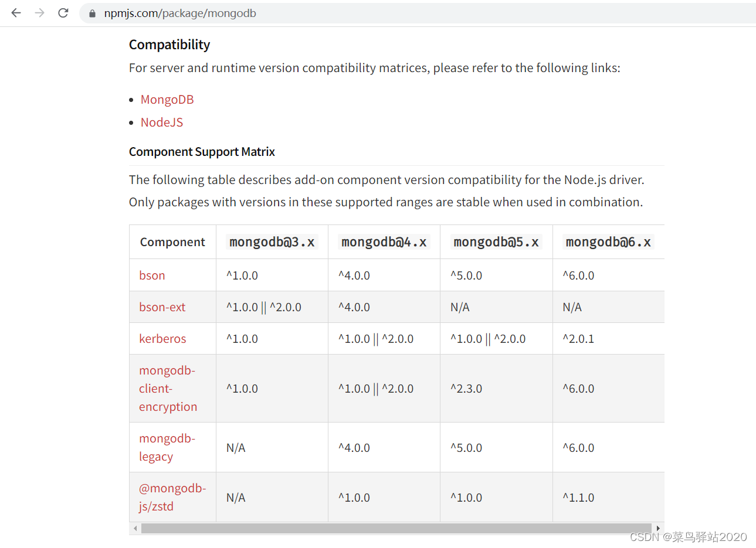Viewport: 756px width, 548px height.
Task: Click the mongodb@6.x column header
Action: pyautogui.click(x=608, y=241)
